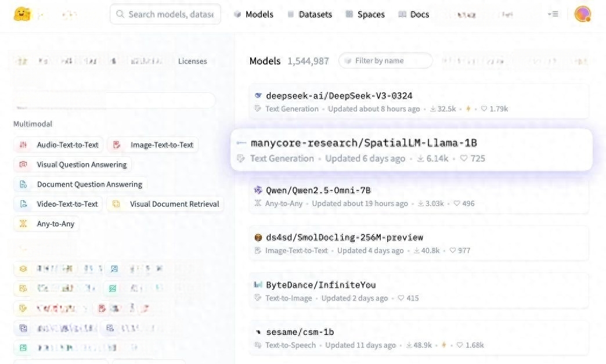Click the ByteDance organization avatar icon

click(258, 285)
